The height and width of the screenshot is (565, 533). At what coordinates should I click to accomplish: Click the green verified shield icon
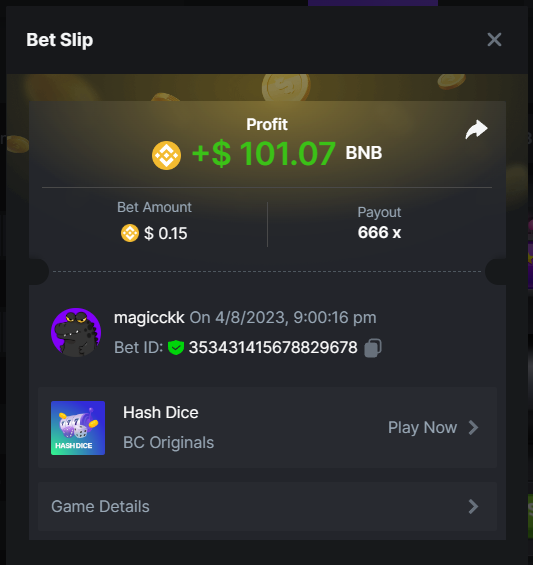click(x=176, y=348)
